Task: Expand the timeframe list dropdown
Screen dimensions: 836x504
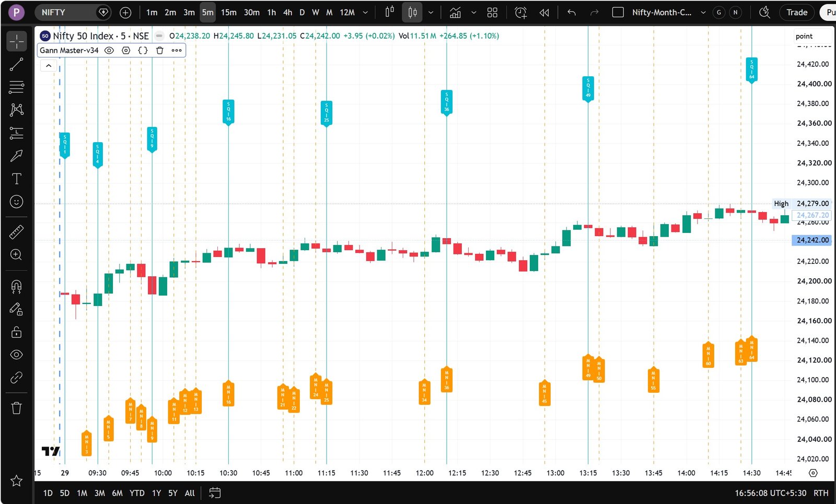Action: tap(365, 12)
